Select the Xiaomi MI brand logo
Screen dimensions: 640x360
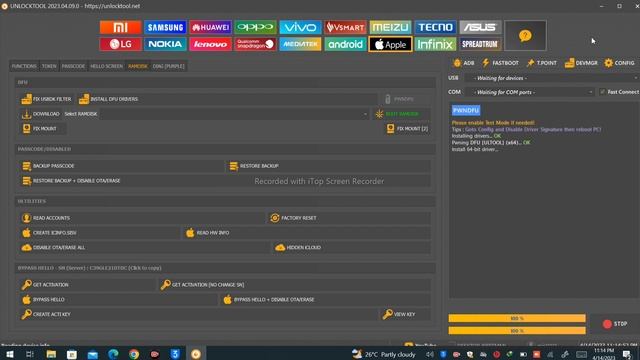click(x=120, y=27)
